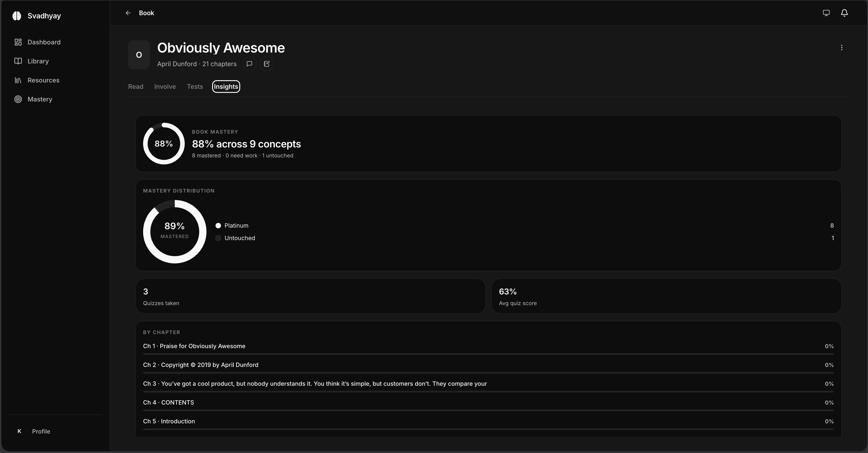Click the monitor display icon in header

click(826, 13)
